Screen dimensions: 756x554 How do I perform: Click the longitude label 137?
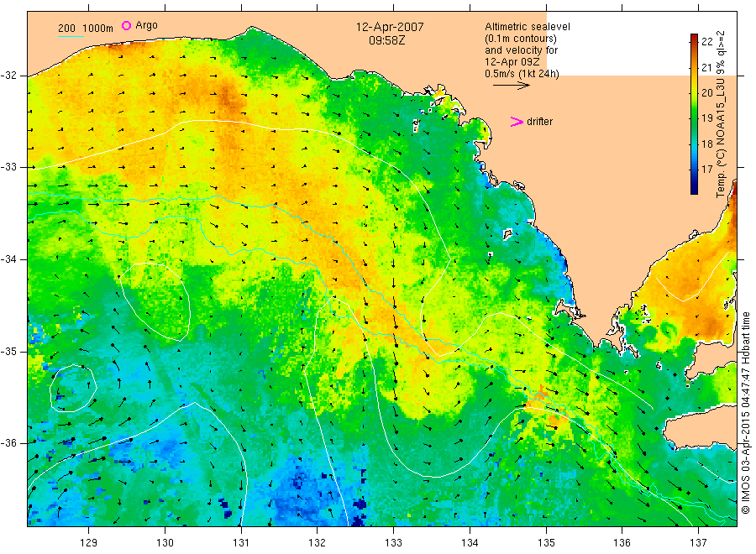[698, 543]
